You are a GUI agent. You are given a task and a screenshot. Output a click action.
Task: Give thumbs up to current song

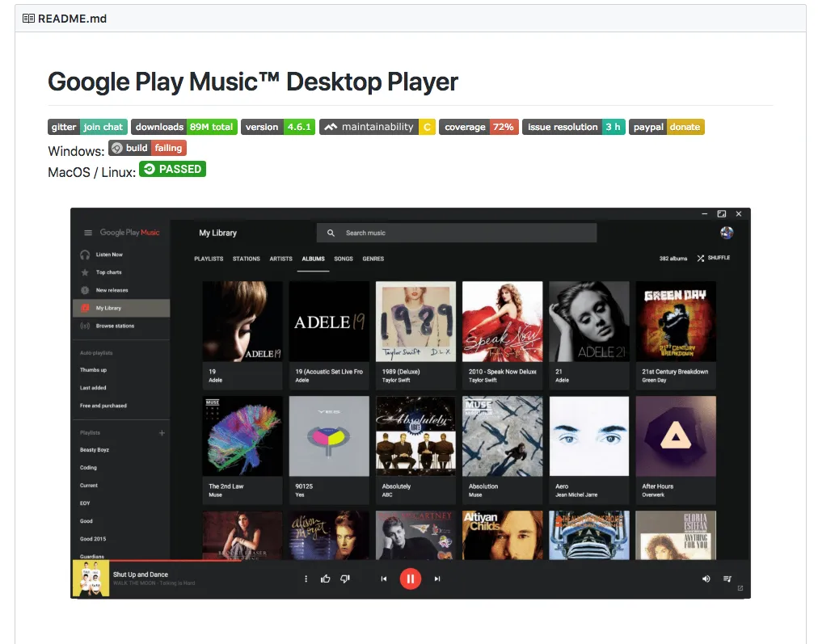326,579
